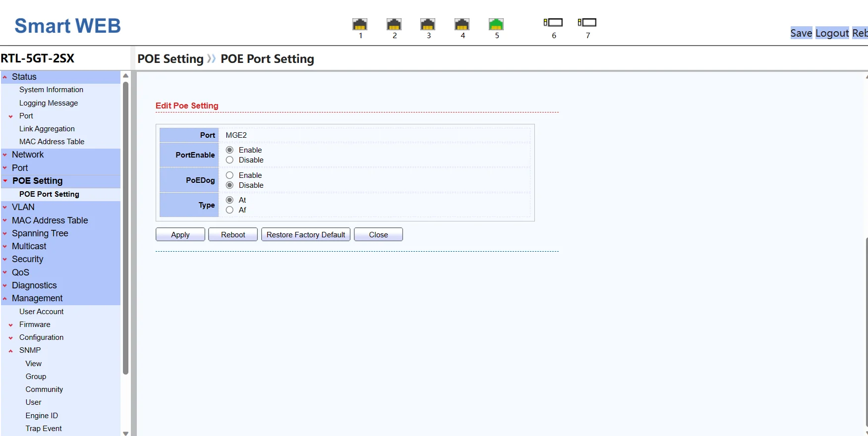Expand the Security menu section
868x436 pixels.
point(27,259)
